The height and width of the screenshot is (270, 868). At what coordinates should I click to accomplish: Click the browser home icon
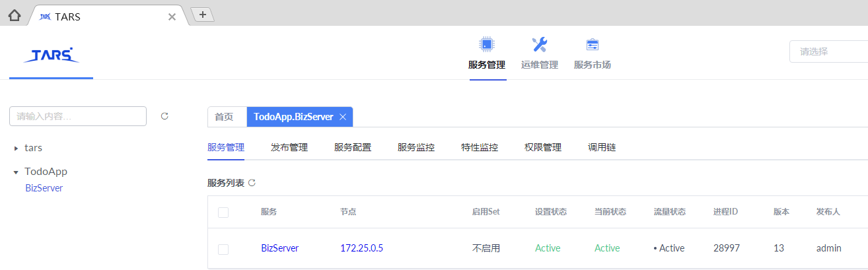pyautogui.click(x=15, y=16)
